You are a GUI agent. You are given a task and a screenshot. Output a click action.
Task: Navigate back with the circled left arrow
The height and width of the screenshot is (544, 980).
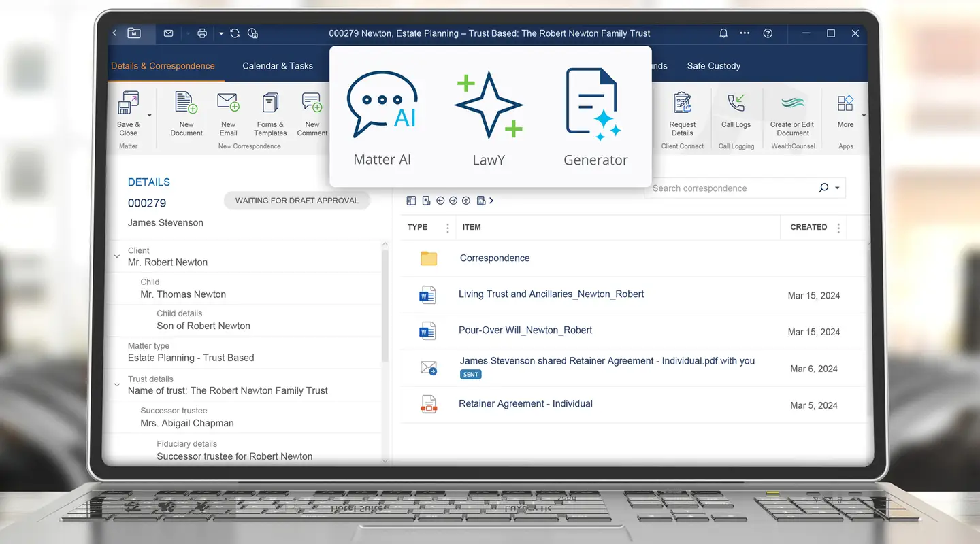click(x=440, y=201)
